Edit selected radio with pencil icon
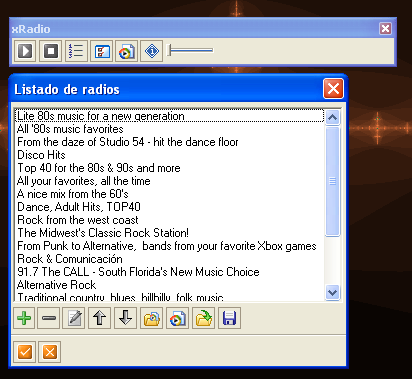The width and height of the screenshot is (412, 379). coord(74,318)
